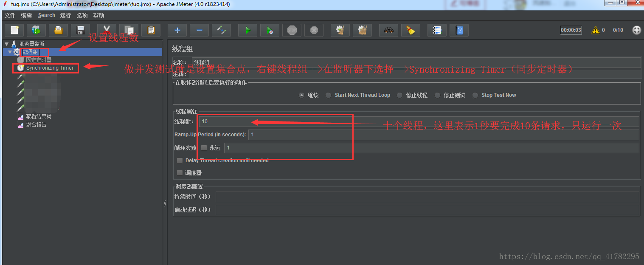Select the 固定定时器 tree node
Viewport: 644px width, 265px height.
point(39,60)
